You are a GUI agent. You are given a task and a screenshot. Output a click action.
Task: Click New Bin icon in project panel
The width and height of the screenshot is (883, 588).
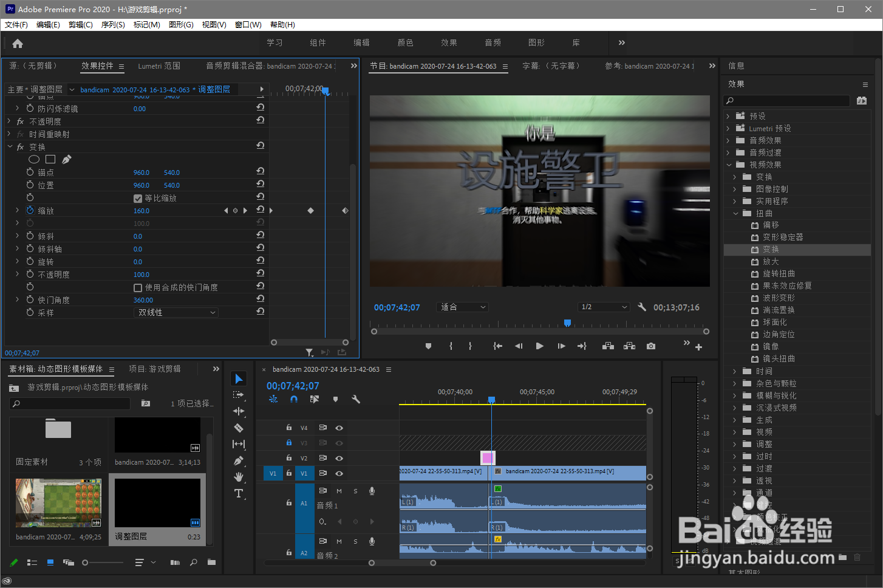click(x=211, y=562)
